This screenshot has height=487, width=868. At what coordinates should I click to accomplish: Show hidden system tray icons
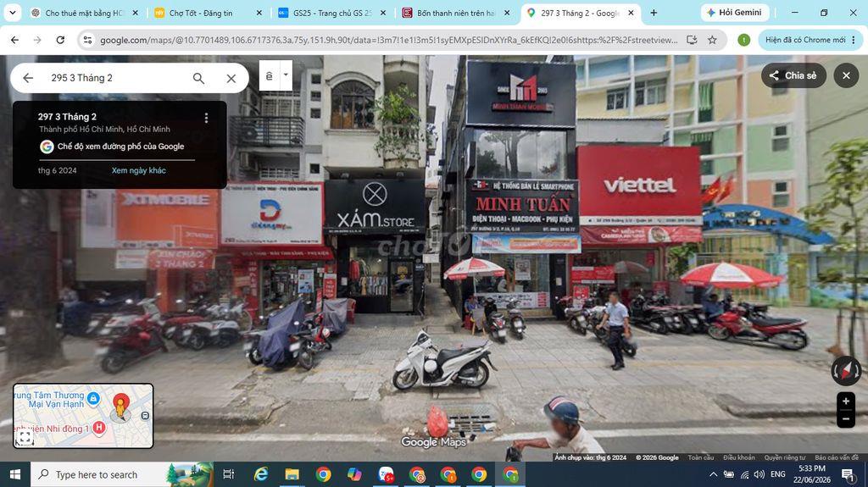click(x=713, y=474)
